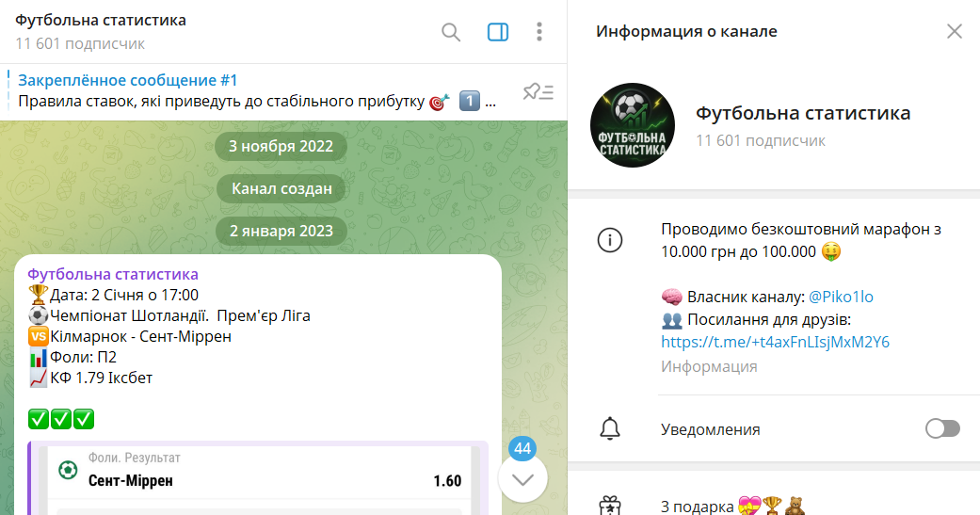Open the 3 подарка gifts row

[774, 505]
